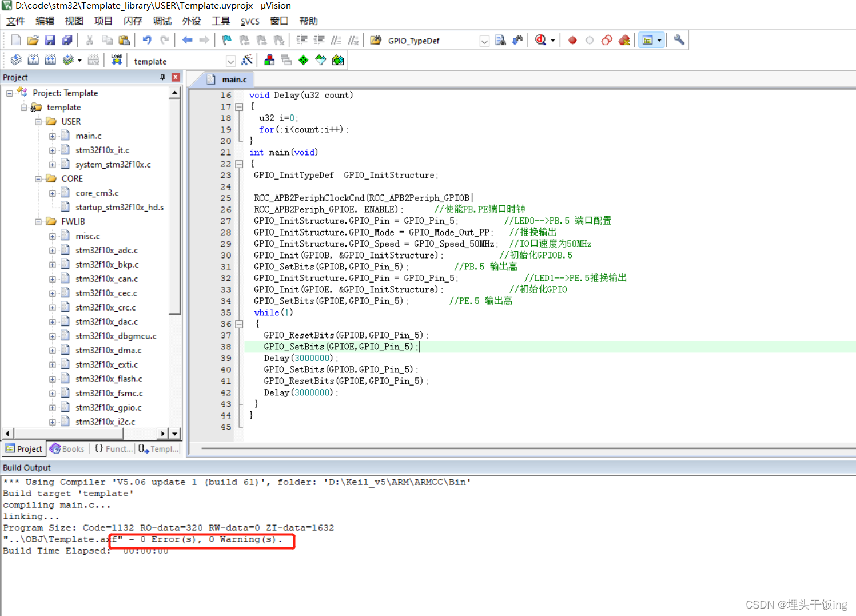Open the GPIO_TypeDef find box dropdown arrow
856x616 pixels.
tap(484, 41)
